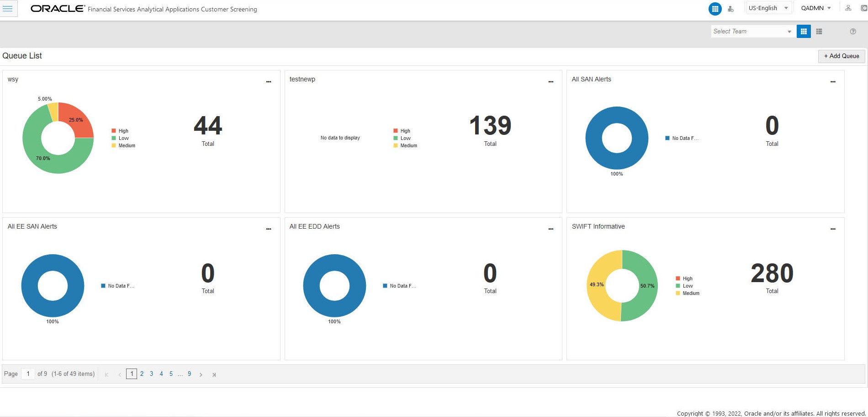Click the Add Queue button
The height and width of the screenshot is (417, 868).
pyautogui.click(x=842, y=56)
